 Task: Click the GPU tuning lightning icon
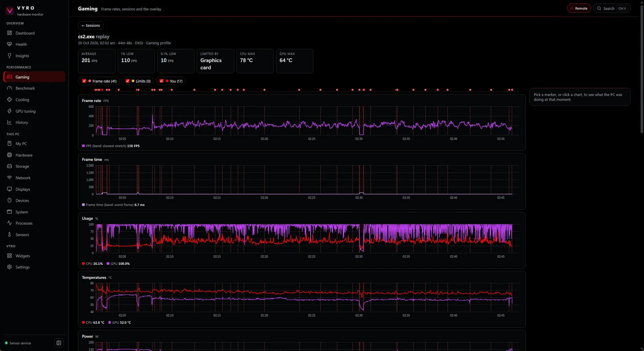(9, 111)
